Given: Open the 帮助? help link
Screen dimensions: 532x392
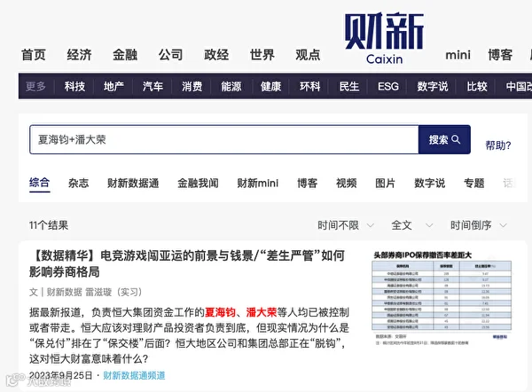Looking at the screenshot, I should [497, 145].
